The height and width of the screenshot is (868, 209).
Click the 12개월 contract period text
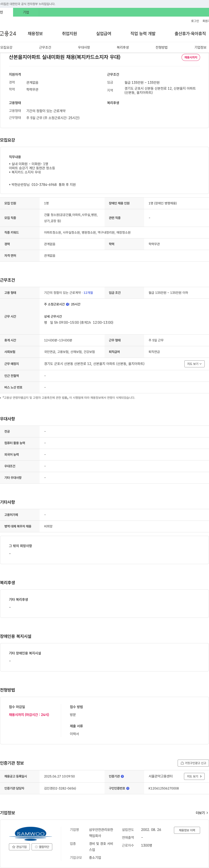pyautogui.click(x=88, y=293)
